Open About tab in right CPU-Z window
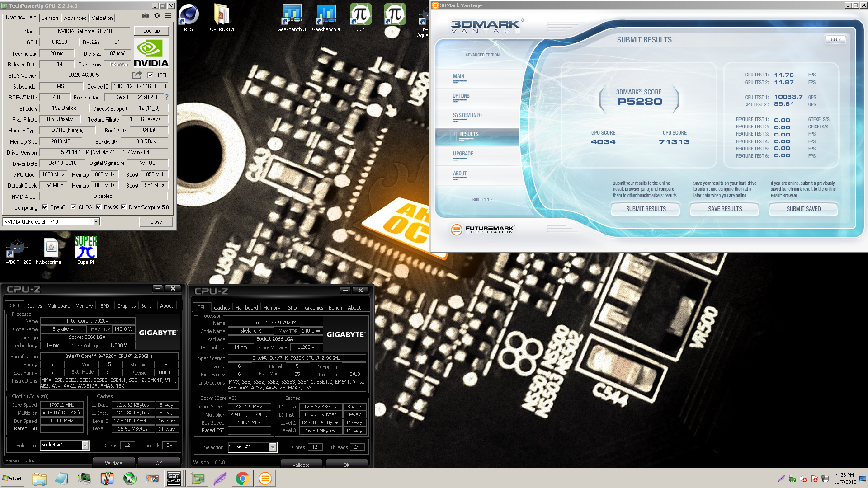Screen dimensions: 868x488 coord(354,308)
